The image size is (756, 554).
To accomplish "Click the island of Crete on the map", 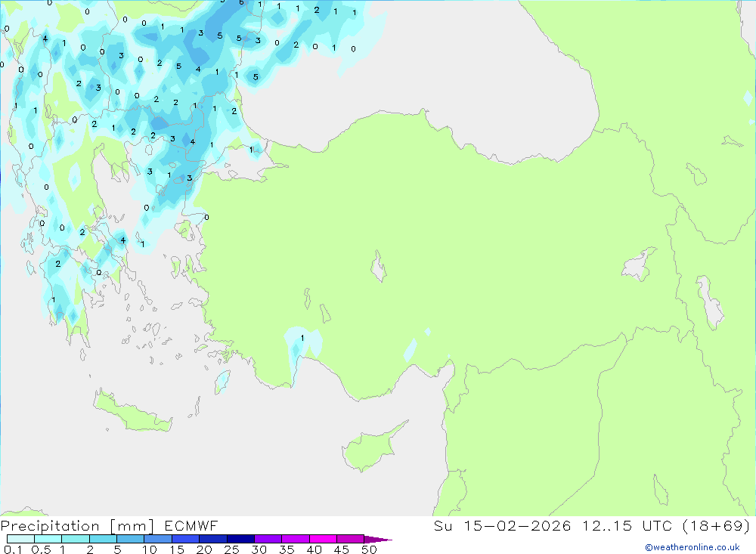I will pos(131,412).
